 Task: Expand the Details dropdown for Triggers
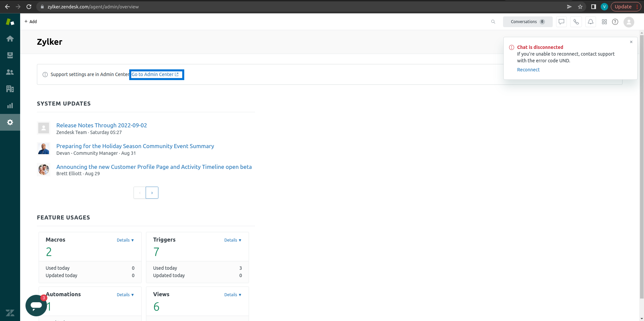point(233,240)
